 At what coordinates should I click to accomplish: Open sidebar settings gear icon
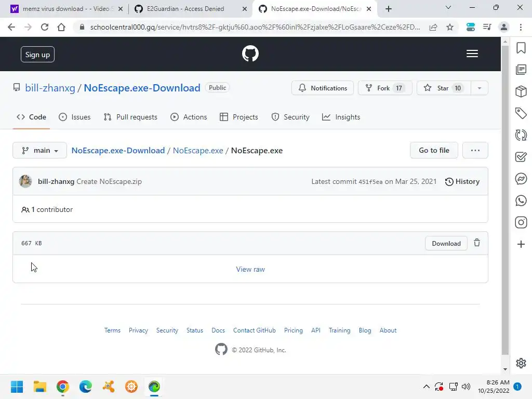(521, 363)
